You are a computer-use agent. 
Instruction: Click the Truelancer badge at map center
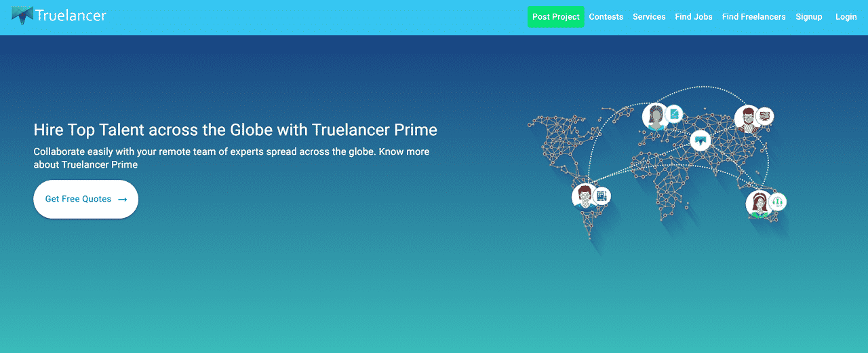tap(701, 141)
